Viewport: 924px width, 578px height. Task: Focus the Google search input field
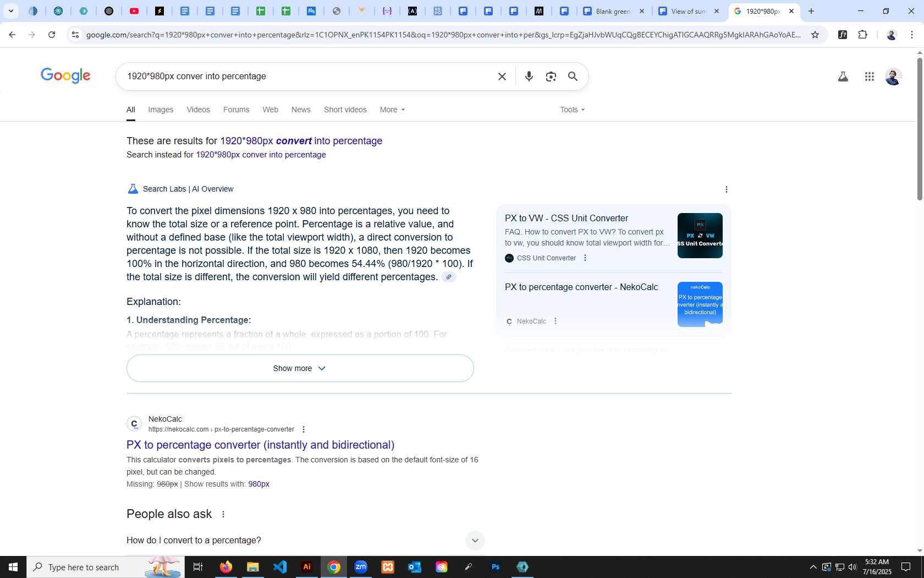point(308,77)
